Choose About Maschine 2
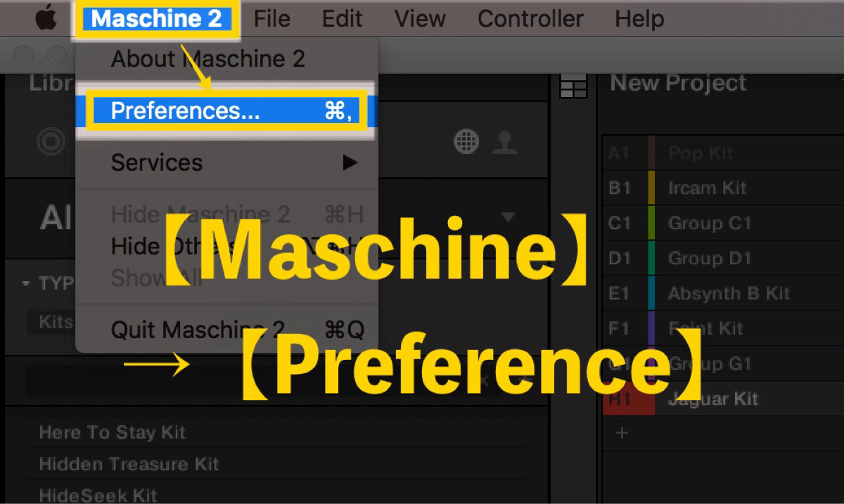This screenshot has height=504, width=844. (208, 59)
